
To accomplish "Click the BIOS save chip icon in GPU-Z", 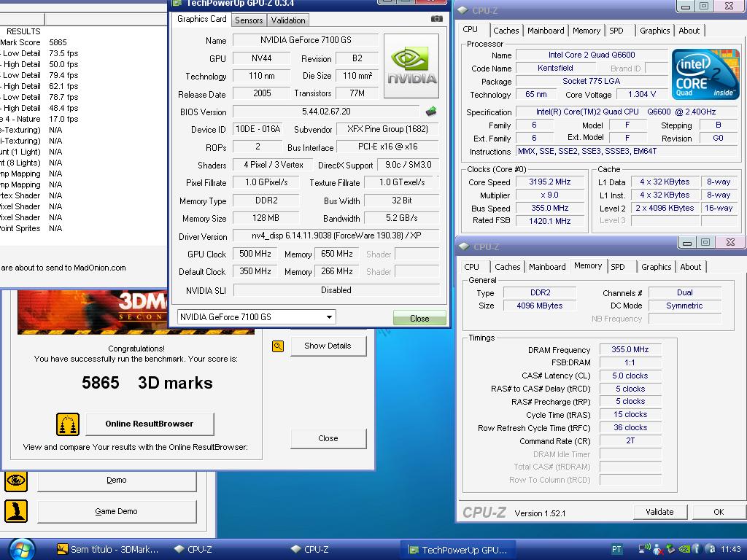I will (x=431, y=112).
